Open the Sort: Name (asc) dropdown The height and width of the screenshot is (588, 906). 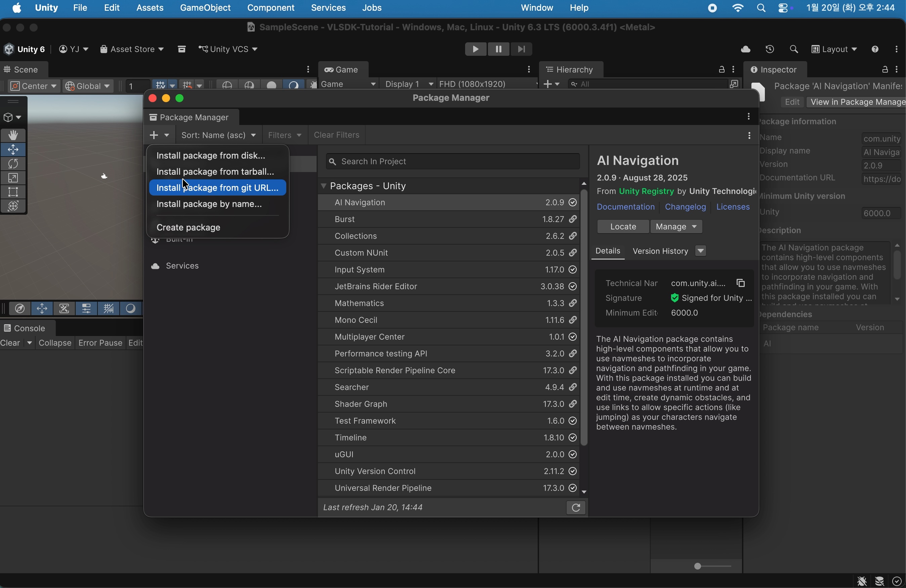coord(218,135)
